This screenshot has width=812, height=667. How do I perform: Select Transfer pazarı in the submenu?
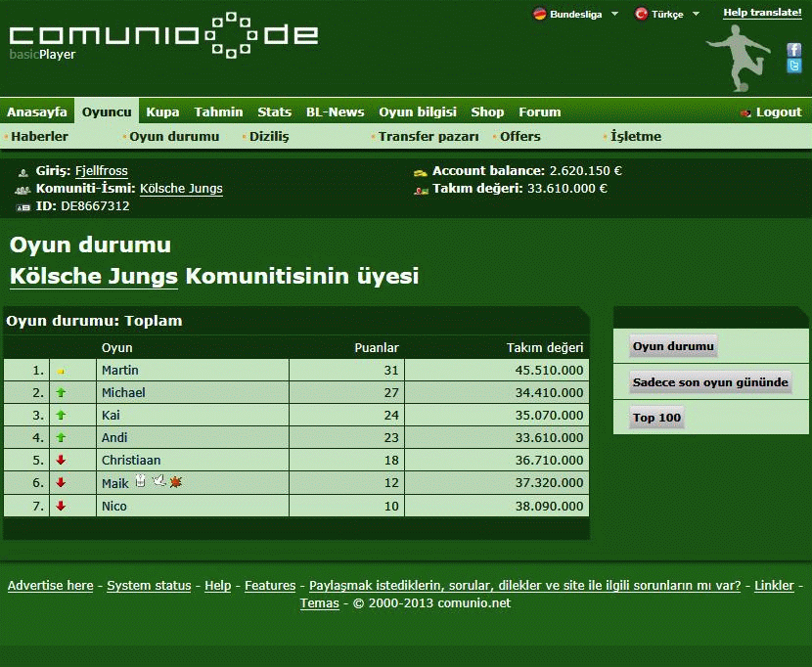click(429, 136)
